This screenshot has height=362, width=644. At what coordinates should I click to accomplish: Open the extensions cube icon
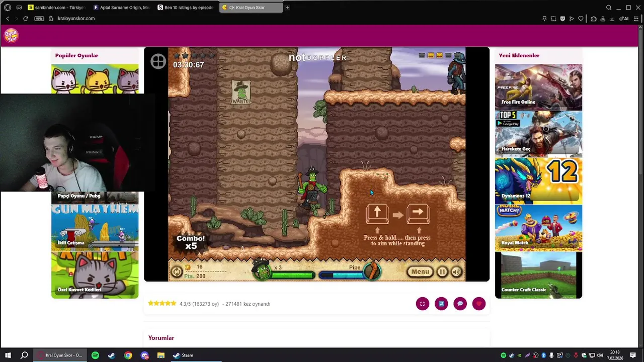[594, 19]
